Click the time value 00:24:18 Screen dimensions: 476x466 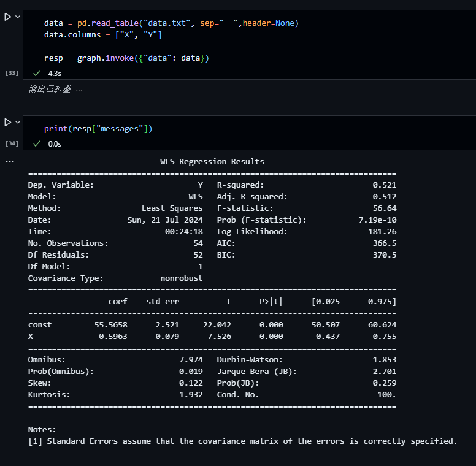[183, 232]
